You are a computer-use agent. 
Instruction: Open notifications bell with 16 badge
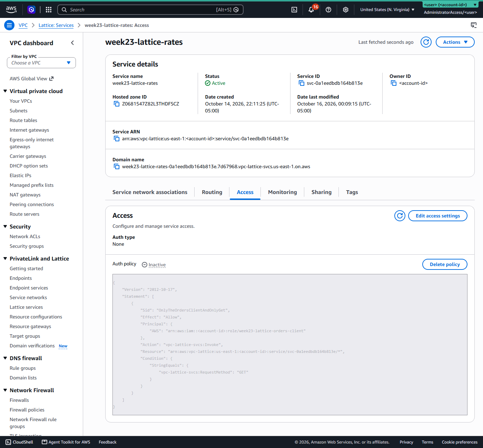tap(312, 9)
